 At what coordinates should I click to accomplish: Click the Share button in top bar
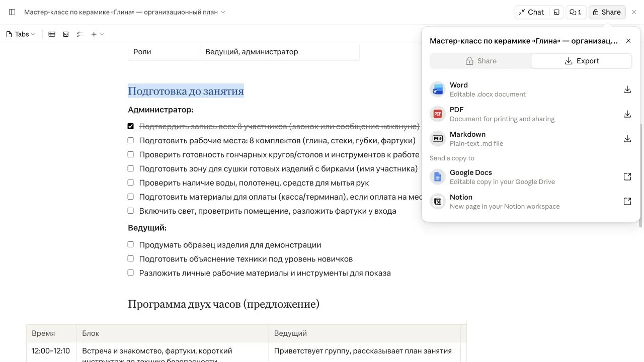(x=607, y=12)
